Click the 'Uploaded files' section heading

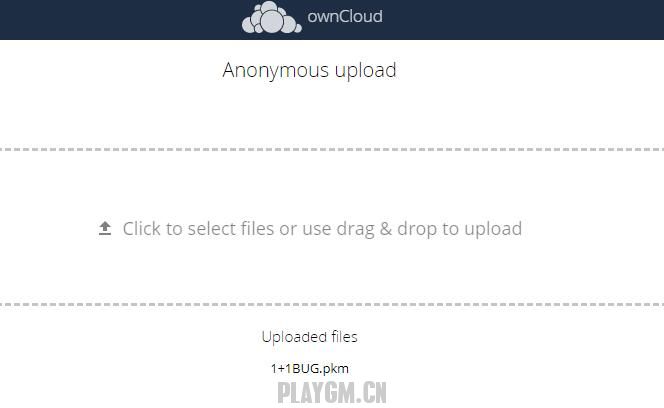(x=310, y=337)
